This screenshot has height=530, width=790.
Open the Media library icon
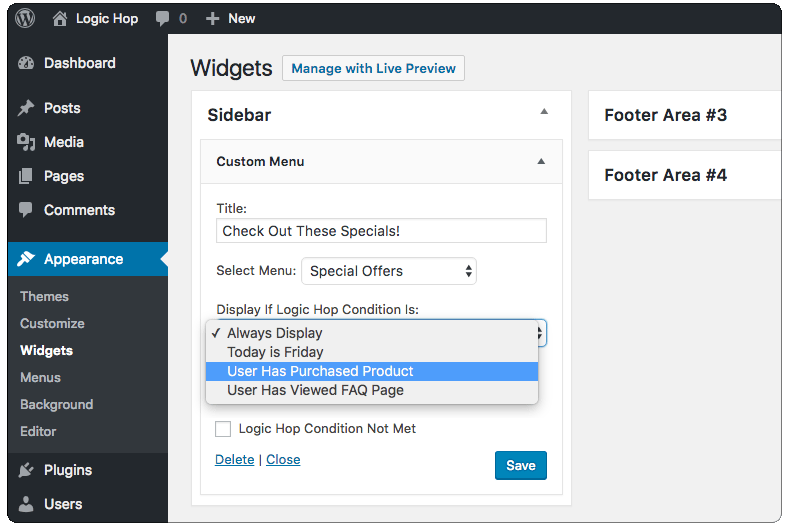click(x=26, y=142)
